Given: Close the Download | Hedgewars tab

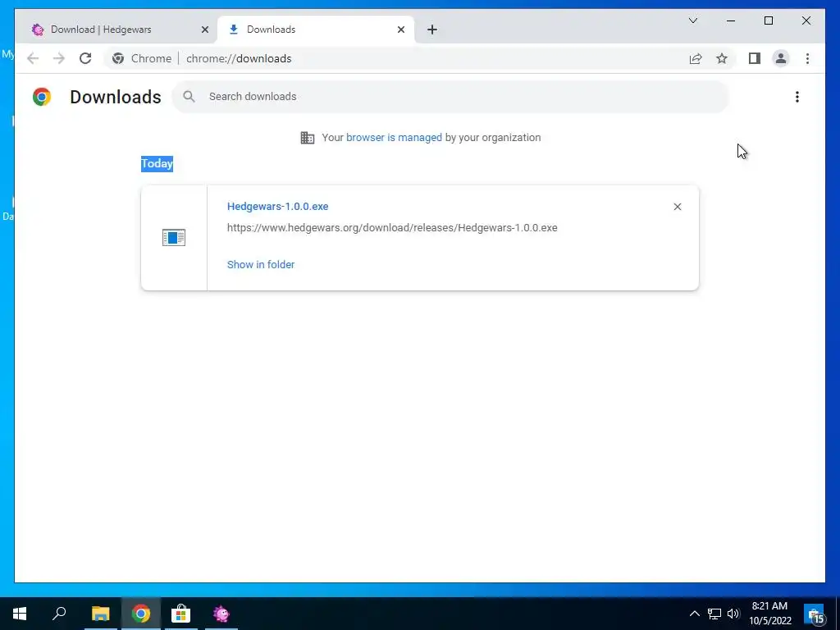Looking at the screenshot, I should coord(204,30).
